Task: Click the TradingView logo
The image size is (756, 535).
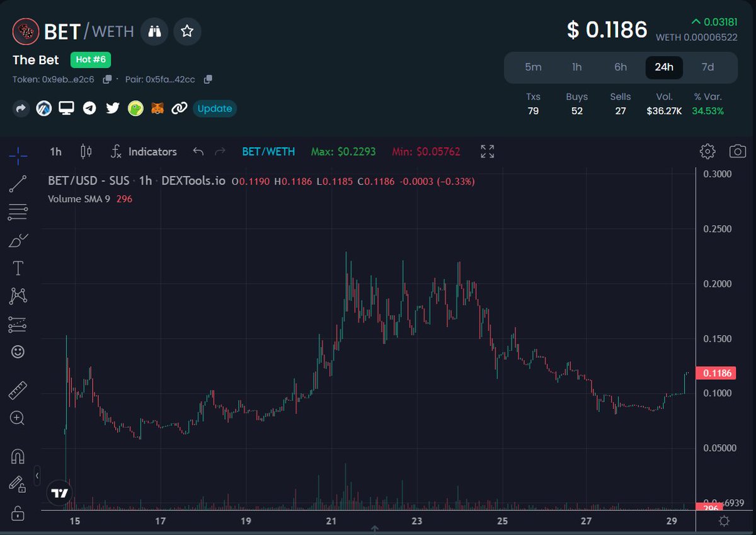Action: (60, 493)
